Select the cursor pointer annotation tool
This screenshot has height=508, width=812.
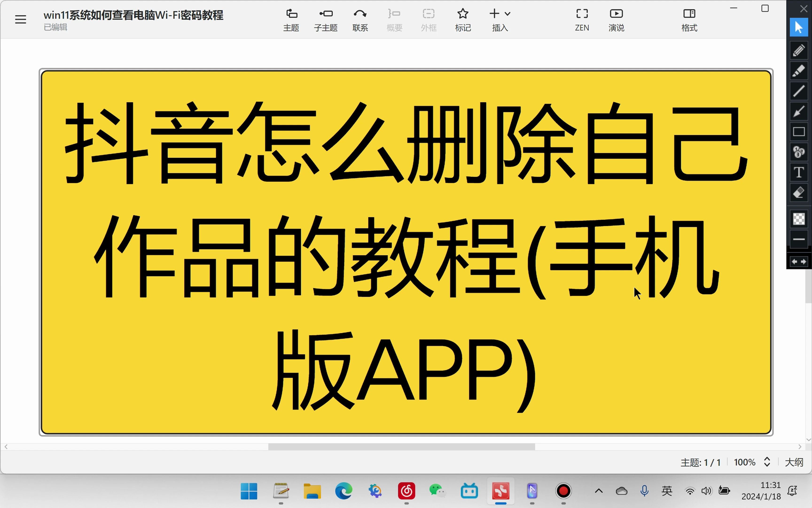[799, 27]
